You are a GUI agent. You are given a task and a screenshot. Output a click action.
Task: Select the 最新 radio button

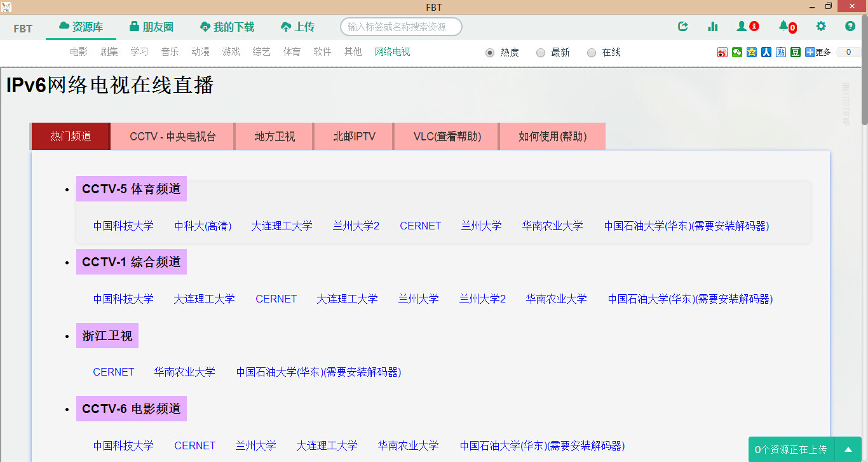tap(541, 53)
